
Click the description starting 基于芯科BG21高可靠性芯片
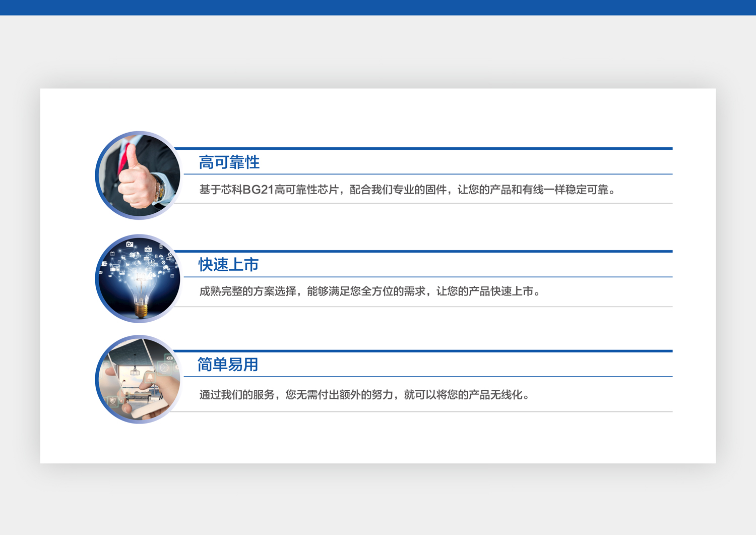pos(407,190)
